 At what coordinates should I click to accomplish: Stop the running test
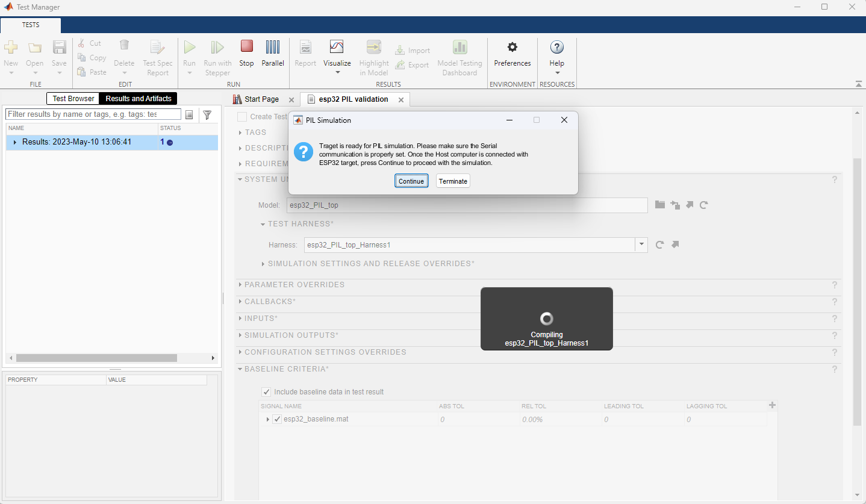246,46
